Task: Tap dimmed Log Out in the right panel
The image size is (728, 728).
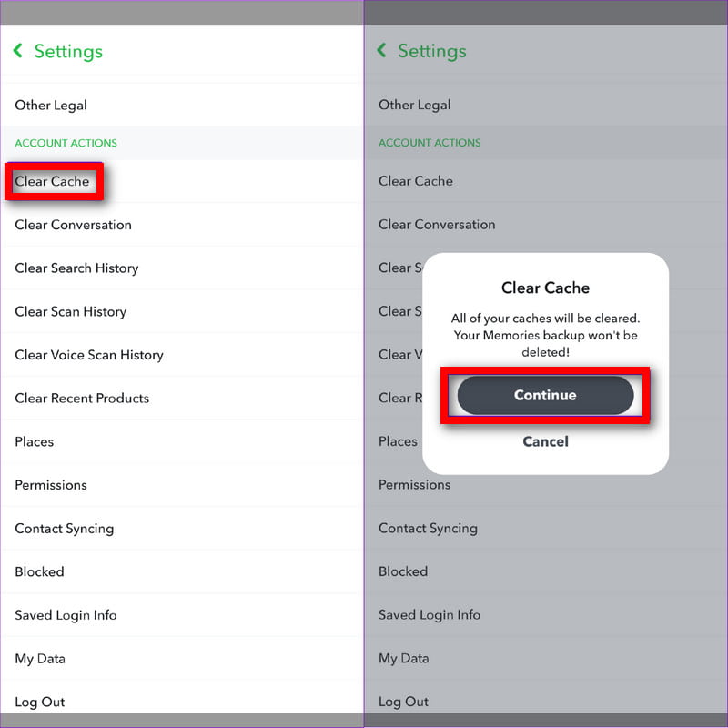Action: [404, 702]
